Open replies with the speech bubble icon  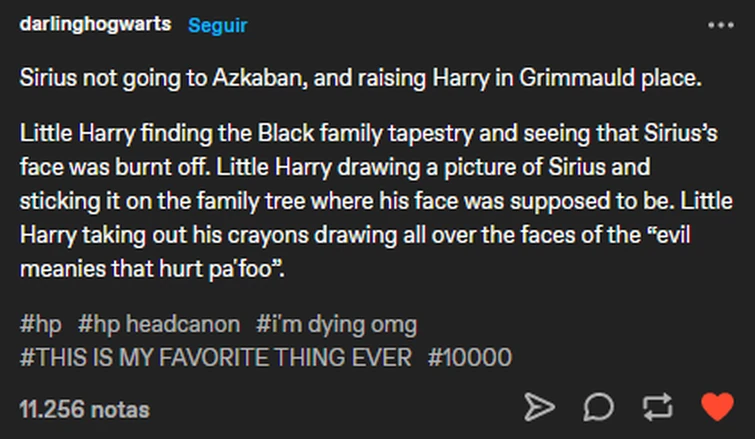tap(599, 407)
